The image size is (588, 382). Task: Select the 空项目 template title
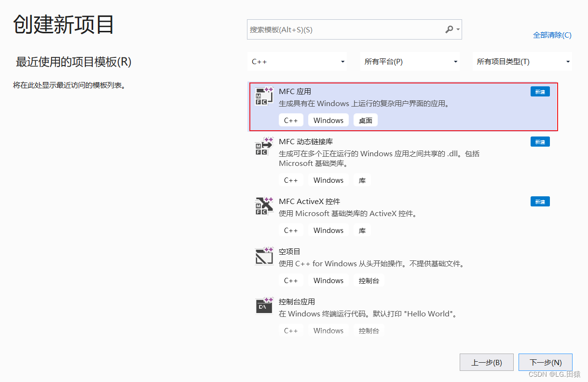289,251
